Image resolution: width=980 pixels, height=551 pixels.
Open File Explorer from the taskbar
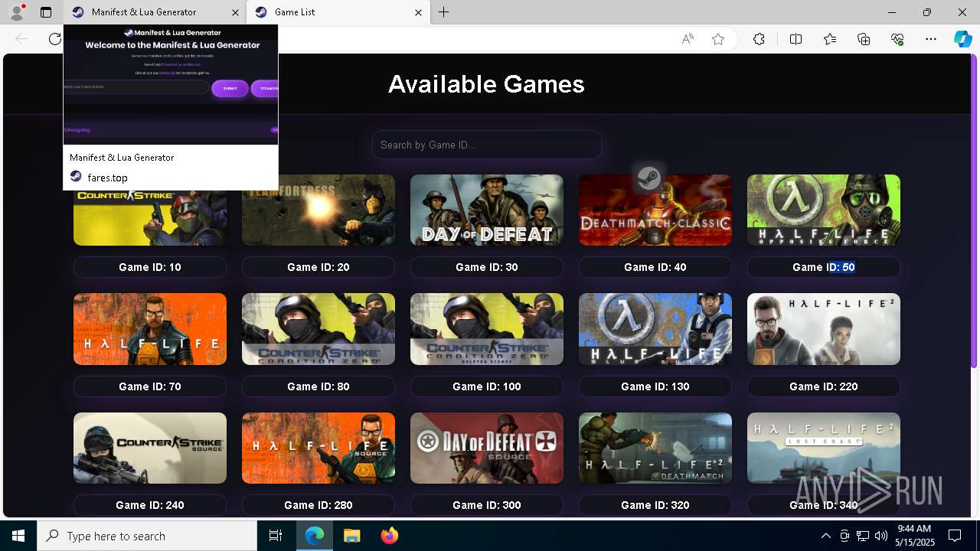(351, 536)
